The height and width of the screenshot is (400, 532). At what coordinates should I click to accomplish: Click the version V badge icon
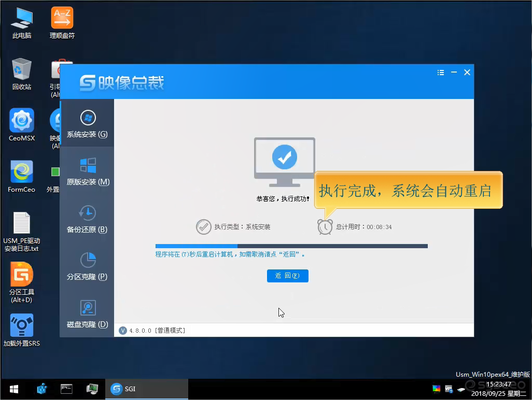point(123,331)
